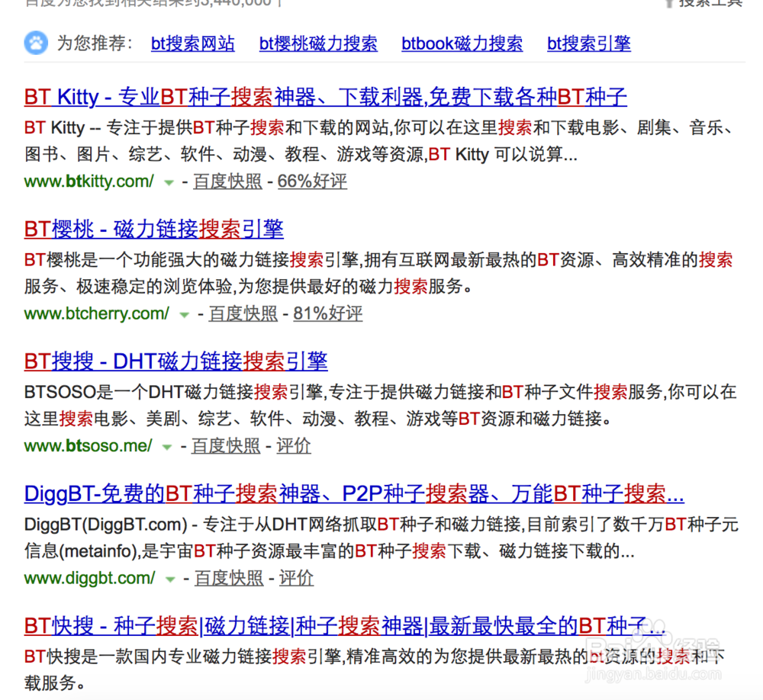This screenshot has width=763, height=700.
Task: Click the www.btkitty.com URL
Action: click(x=89, y=181)
